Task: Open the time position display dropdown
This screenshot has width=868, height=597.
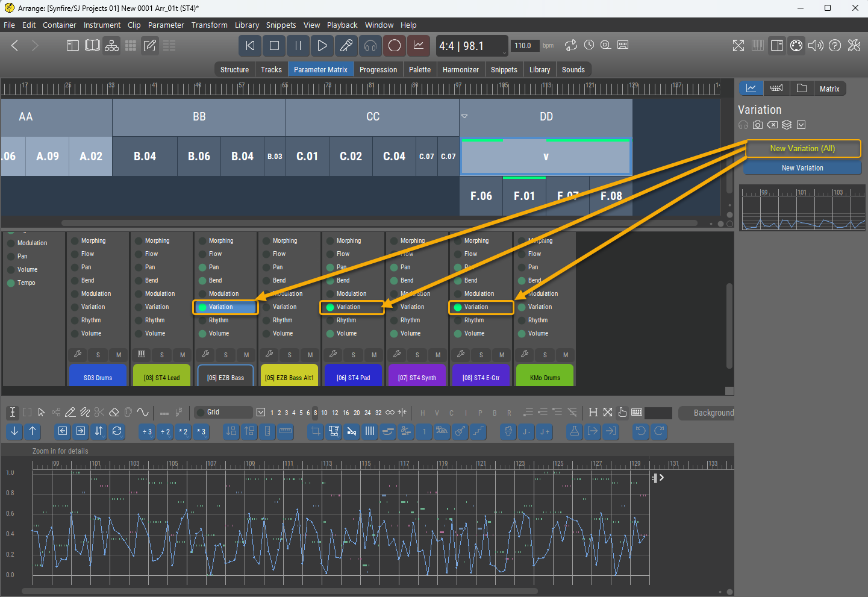Action: coord(504,52)
